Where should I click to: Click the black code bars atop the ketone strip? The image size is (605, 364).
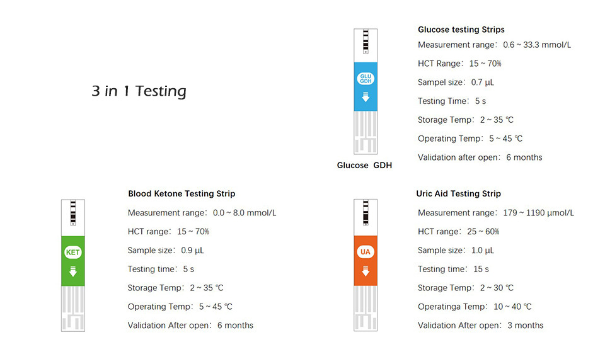[x=73, y=212]
